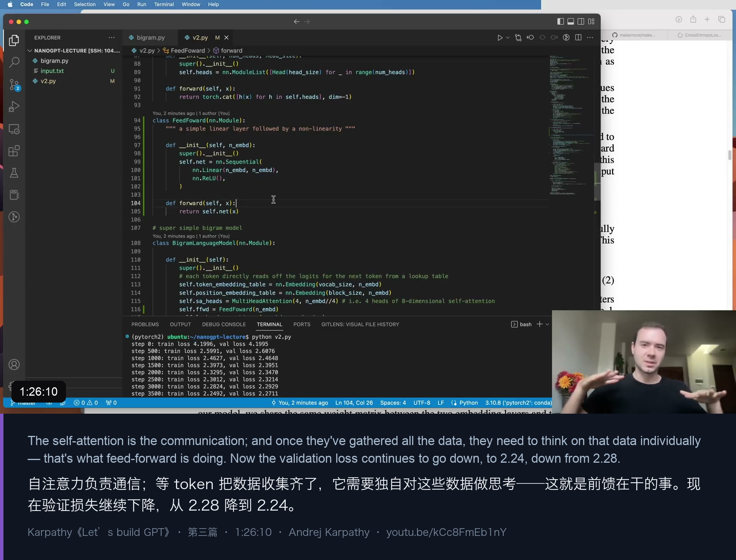Click the compare changes icon in editor toolbar
The width and height of the screenshot is (736, 560).
click(x=518, y=38)
